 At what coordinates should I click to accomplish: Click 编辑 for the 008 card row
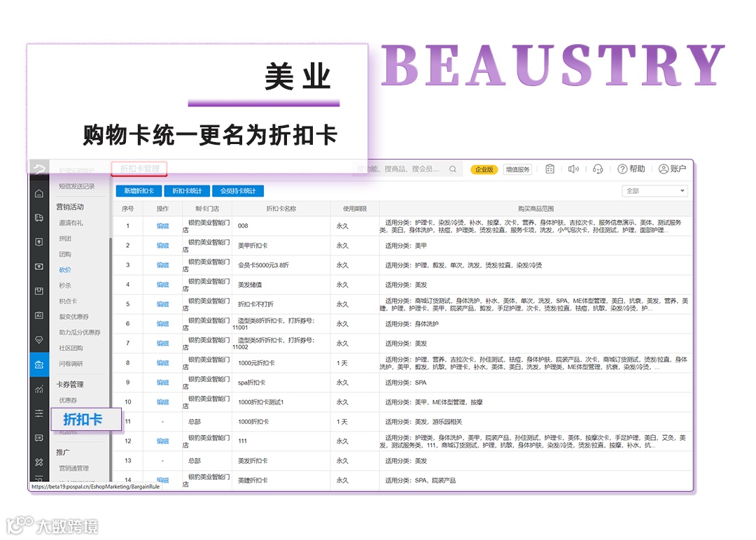[x=162, y=226]
